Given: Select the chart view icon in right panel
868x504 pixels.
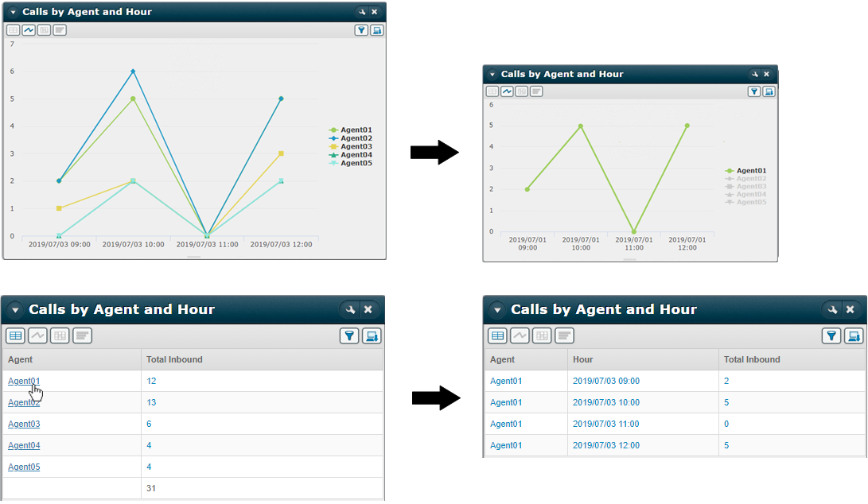Looking at the screenshot, I should [x=507, y=91].
